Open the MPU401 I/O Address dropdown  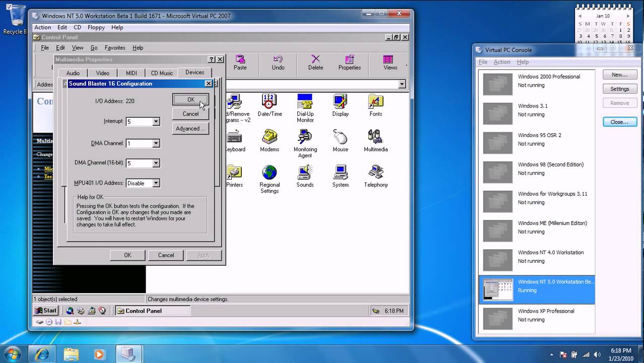tap(156, 183)
